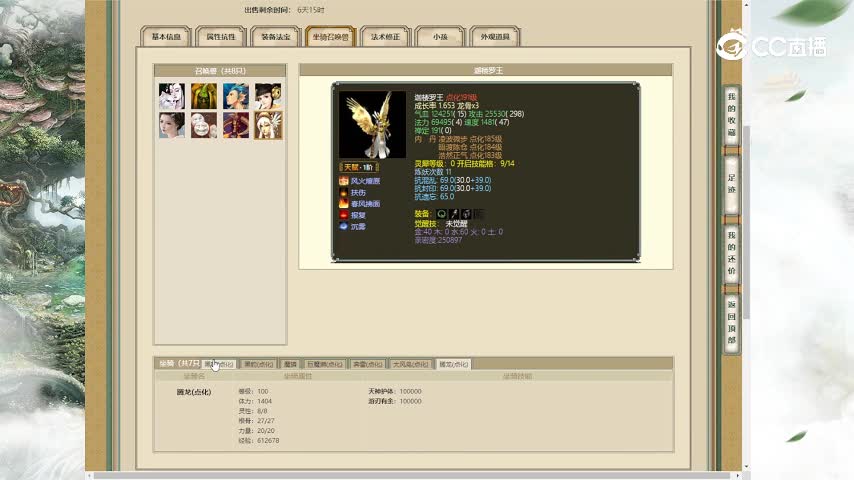Select the 坐骑召唤兽 tab
This screenshot has height=480, width=854.
tap(331, 37)
